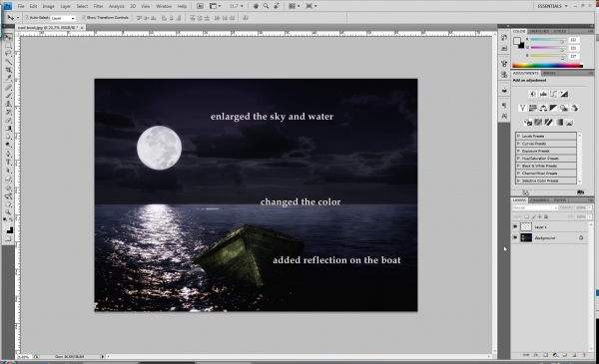599x364 pixels.
Task: Select the Gradient tool
Action: [x=8, y=129]
